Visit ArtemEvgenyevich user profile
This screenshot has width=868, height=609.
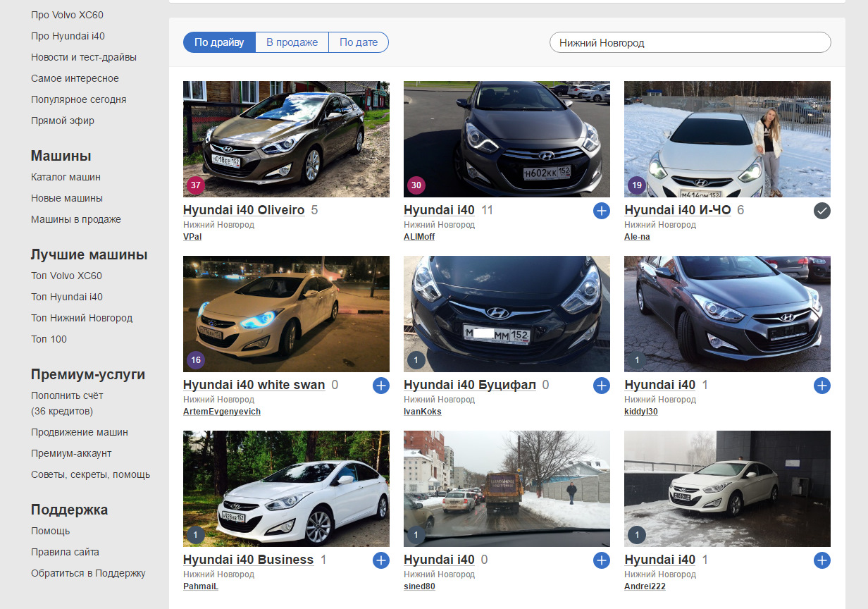222,412
